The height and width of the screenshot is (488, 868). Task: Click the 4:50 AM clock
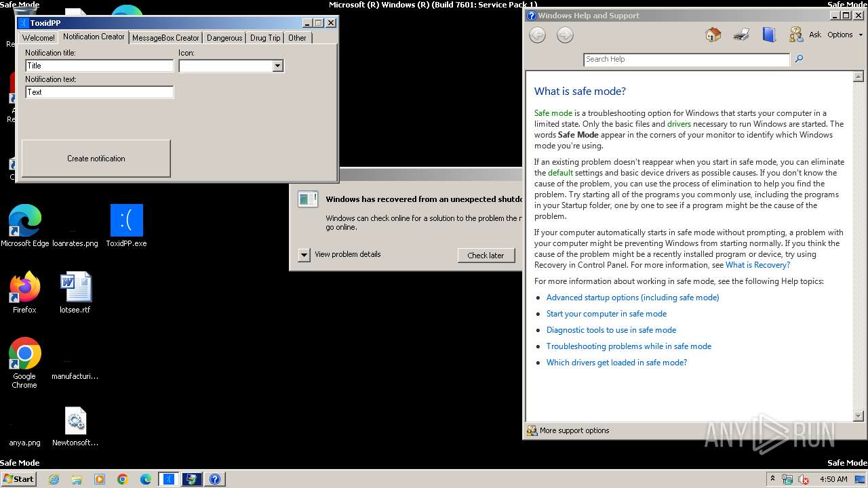(833, 479)
